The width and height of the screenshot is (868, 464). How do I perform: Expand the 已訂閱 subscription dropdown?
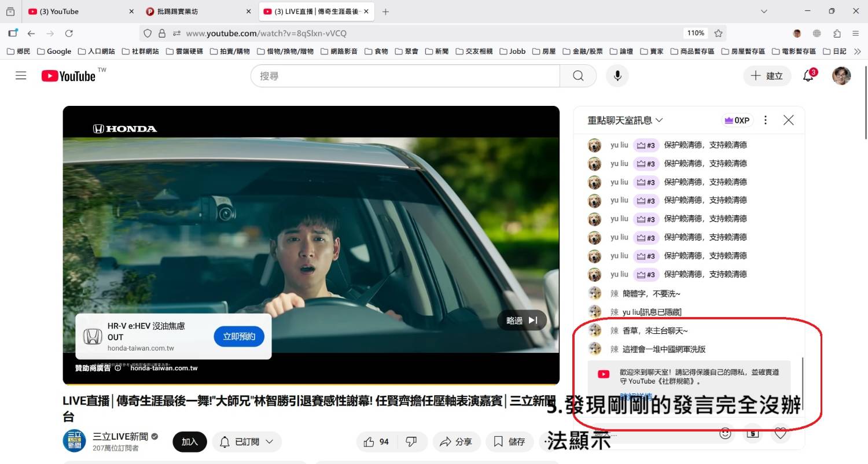[247, 442]
